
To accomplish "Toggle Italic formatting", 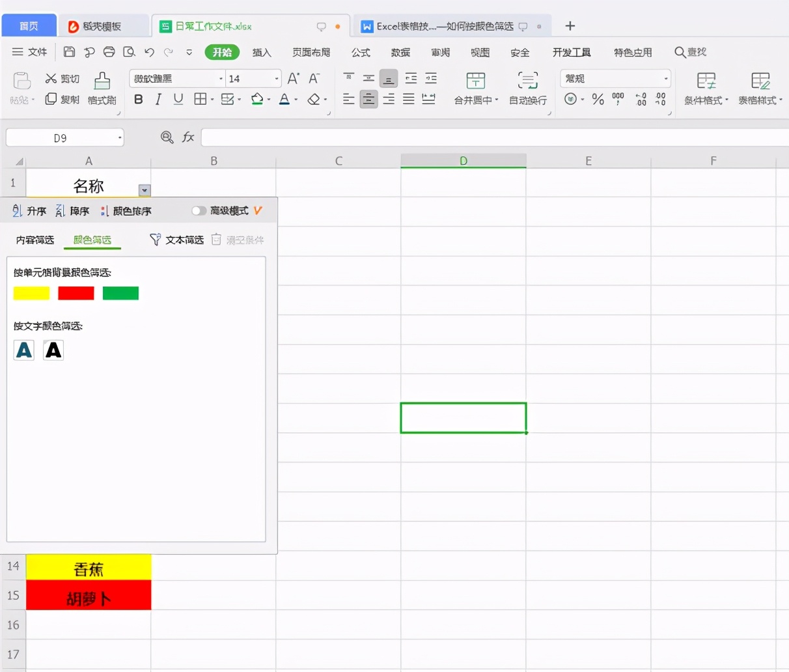I will (158, 99).
